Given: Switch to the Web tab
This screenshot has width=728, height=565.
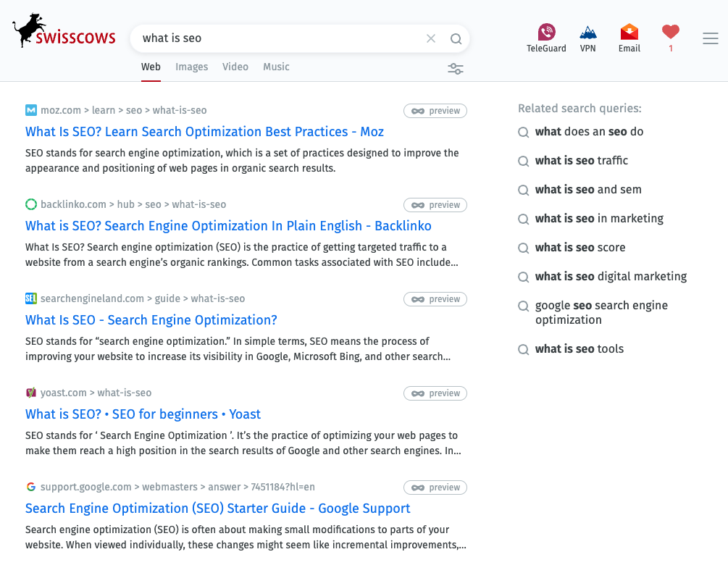Looking at the screenshot, I should click(151, 67).
